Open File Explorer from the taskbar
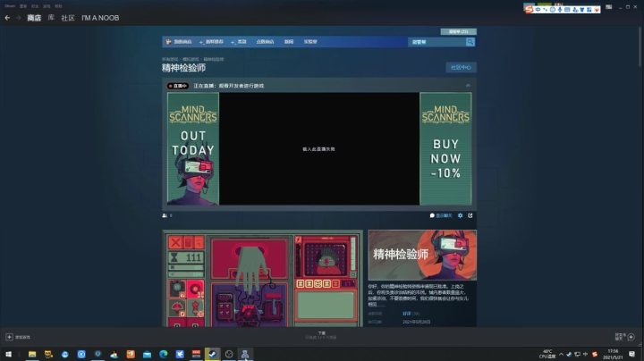644x361 pixels. (x=32, y=354)
